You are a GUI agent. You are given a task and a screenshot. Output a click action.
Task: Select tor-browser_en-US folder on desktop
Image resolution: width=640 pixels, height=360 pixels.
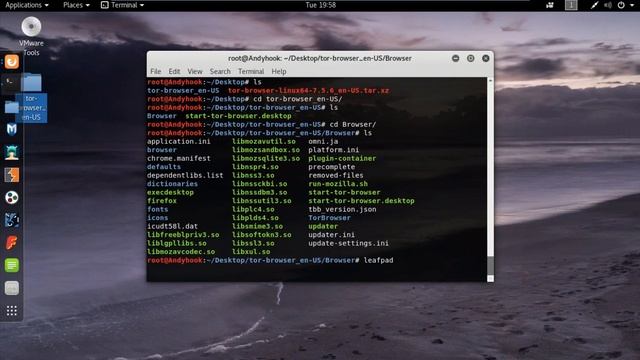[x=31, y=98]
